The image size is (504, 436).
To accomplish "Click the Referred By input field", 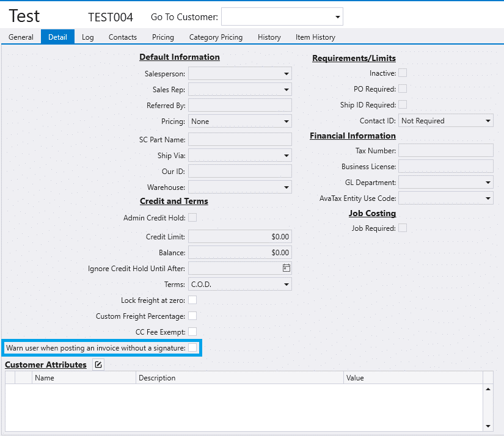I will click(x=239, y=106).
